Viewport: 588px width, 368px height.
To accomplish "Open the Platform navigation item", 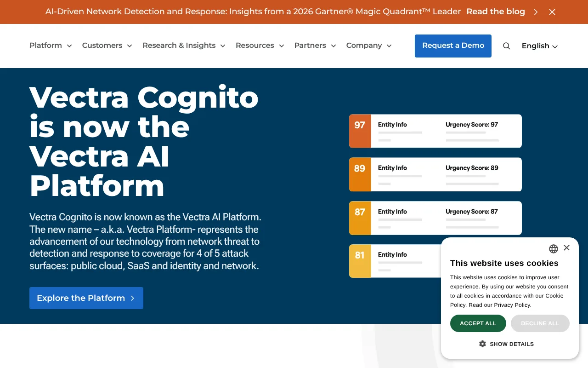I will [x=45, y=45].
